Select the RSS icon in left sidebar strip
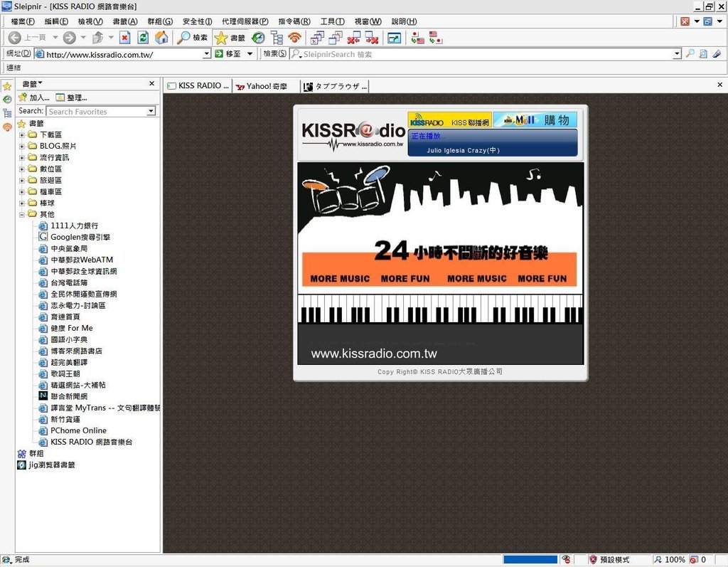Screen dimensions: 728x567 click(x=7, y=127)
